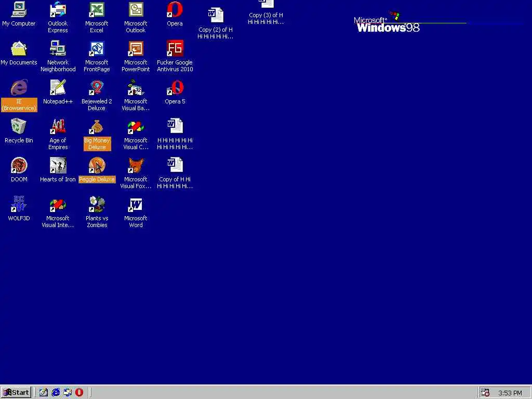
Task: Launch Internet Explorer from Quick Launch
Action: pyautogui.click(x=56, y=393)
